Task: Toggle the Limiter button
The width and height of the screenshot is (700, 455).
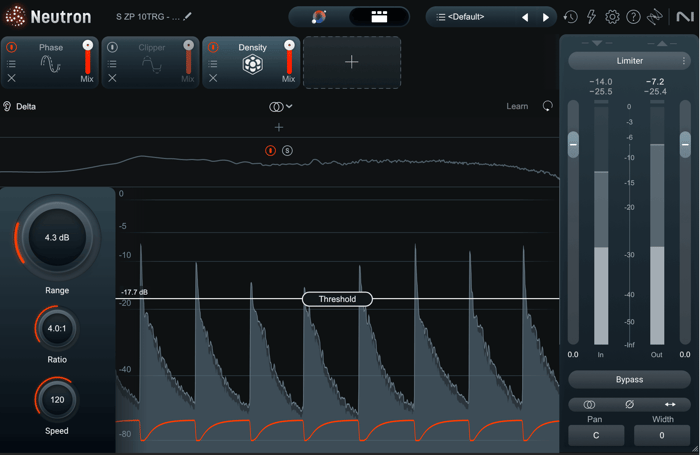Action: click(629, 61)
